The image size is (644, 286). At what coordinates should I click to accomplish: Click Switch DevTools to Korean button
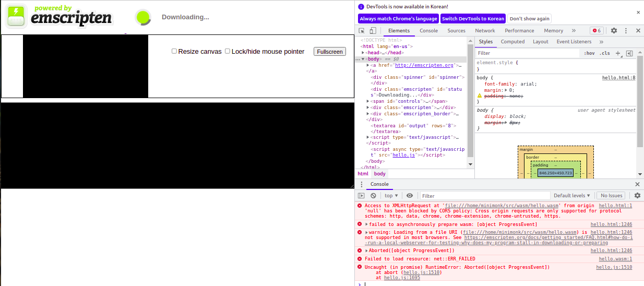tap(473, 19)
